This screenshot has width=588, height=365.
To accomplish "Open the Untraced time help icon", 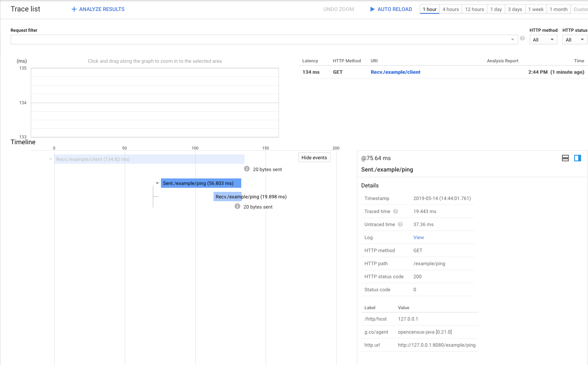I will coord(400,224).
